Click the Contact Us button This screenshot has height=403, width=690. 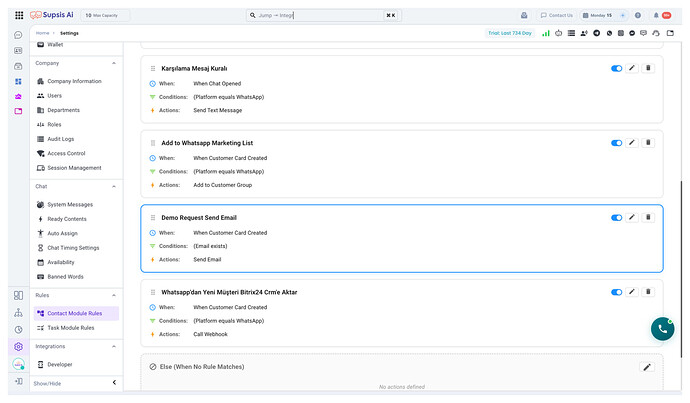[x=557, y=15]
